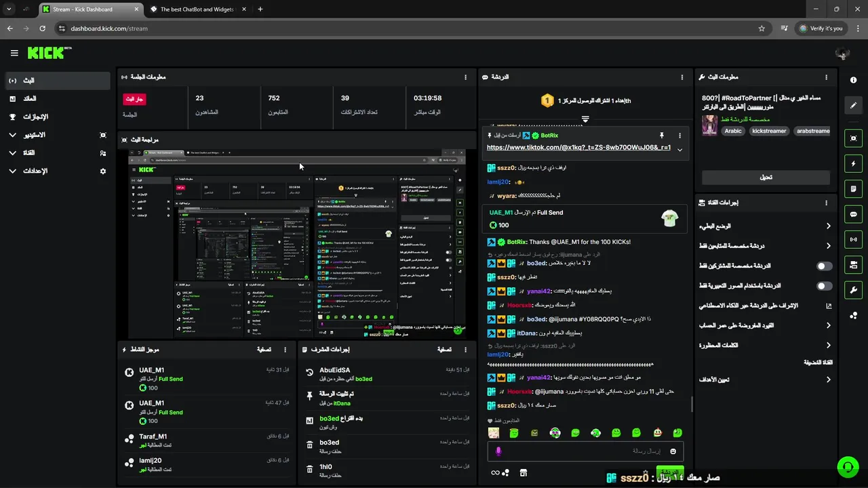This screenshot has height=488, width=868.
Task: Expand the Studio sidebar section
Action: tap(12, 135)
